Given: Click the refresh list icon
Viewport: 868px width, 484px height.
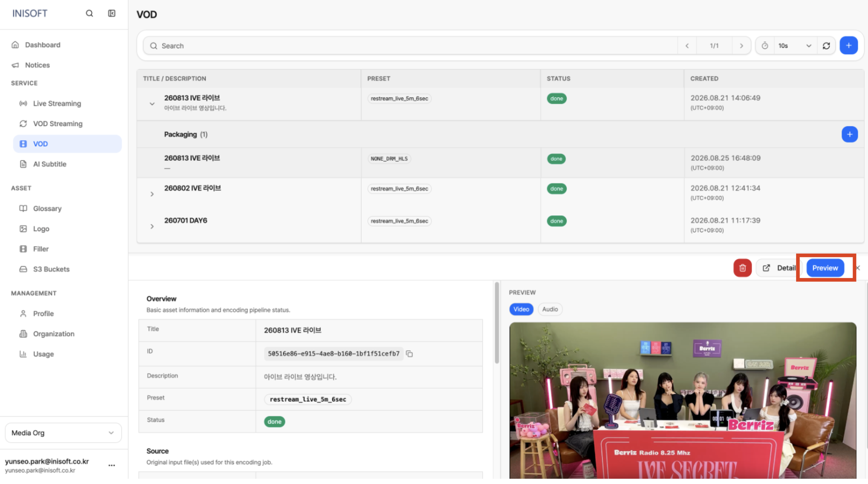Looking at the screenshot, I should click(826, 46).
